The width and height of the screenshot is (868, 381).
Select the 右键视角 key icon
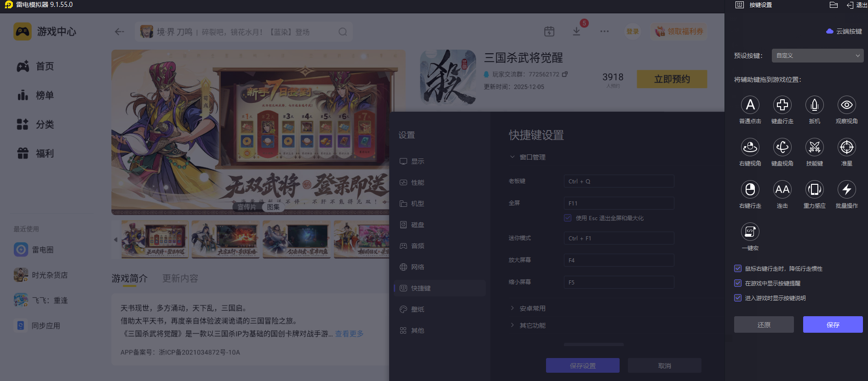(750, 148)
